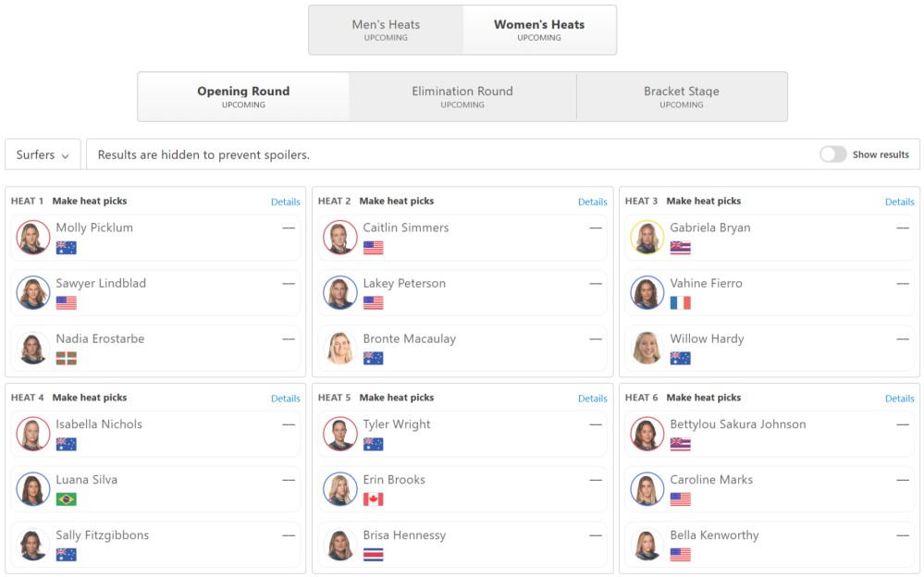
Task: Open the Bracket Stage tab
Action: pyautogui.click(x=682, y=97)
